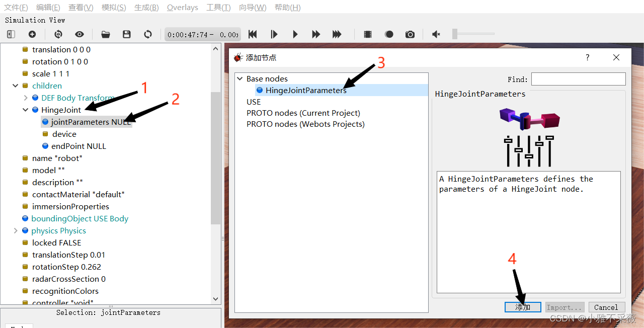Expand the physics Physics node
Image resolution: width=644 pixels, height=328 pixels.
16,230
